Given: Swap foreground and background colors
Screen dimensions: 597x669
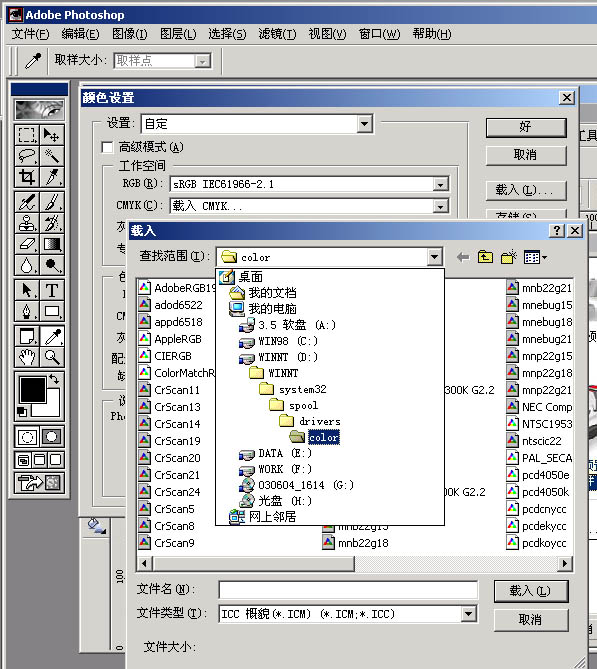Looking at the screenshot, I should point(54,379).
